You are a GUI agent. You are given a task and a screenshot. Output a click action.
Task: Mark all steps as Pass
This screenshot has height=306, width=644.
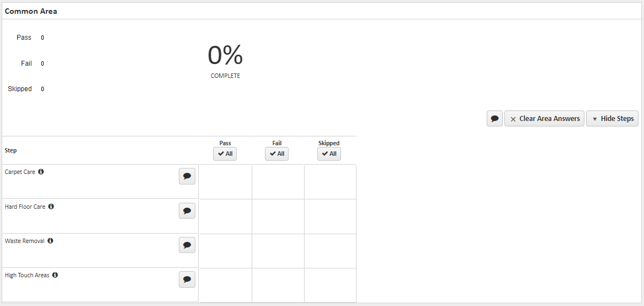point(225,154)
